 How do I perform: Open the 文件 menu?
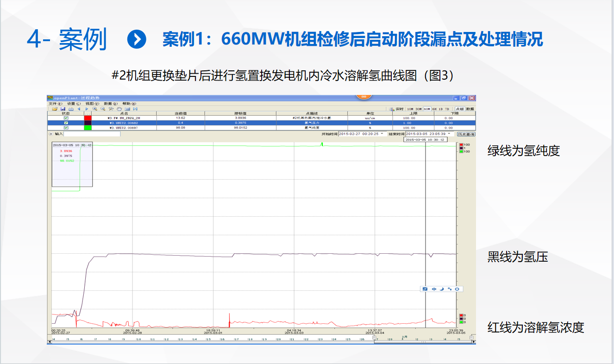[55, 104]
